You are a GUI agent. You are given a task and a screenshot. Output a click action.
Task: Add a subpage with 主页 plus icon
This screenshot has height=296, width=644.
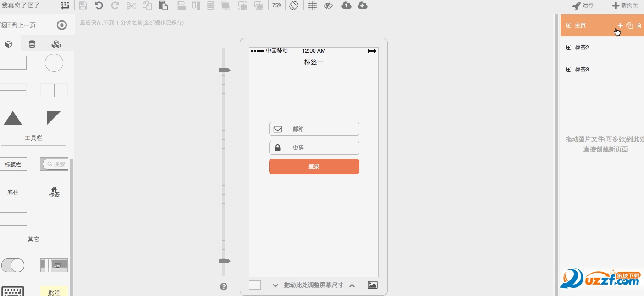click(x=620, y=26)
